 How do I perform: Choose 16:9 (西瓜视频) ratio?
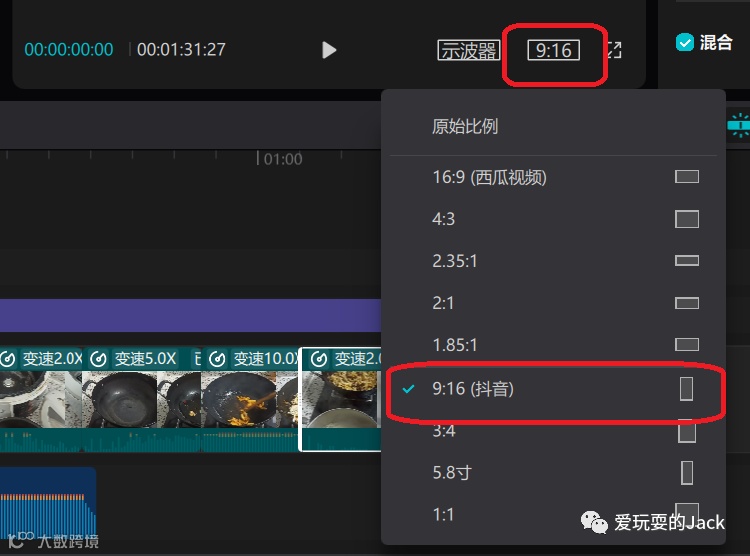(553, 177)
